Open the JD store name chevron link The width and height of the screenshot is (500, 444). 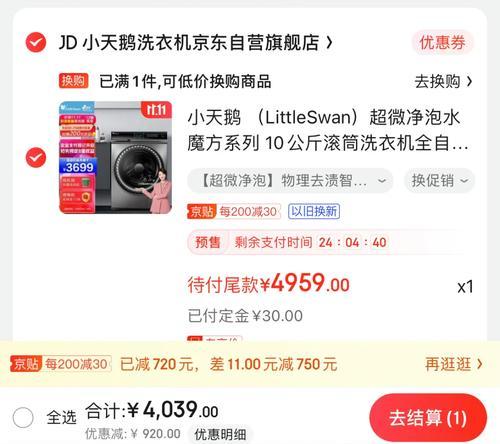(196, 43)
